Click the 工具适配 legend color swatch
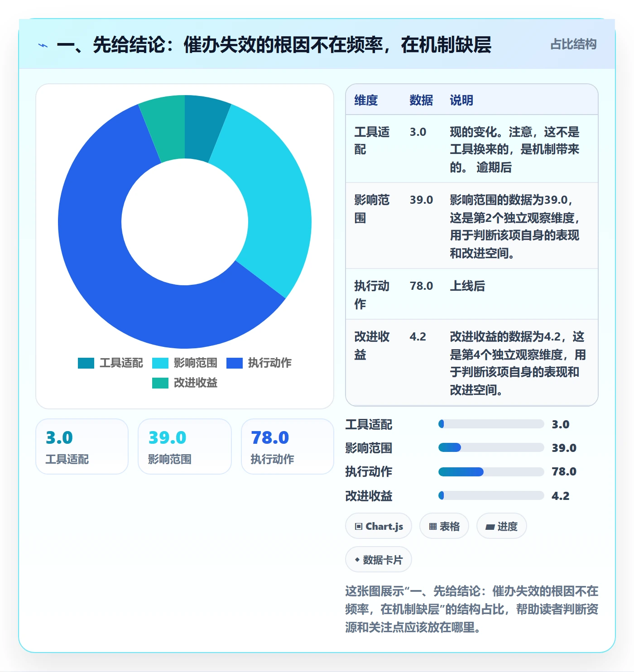This screenshot has width=634, height=672. 86,363
